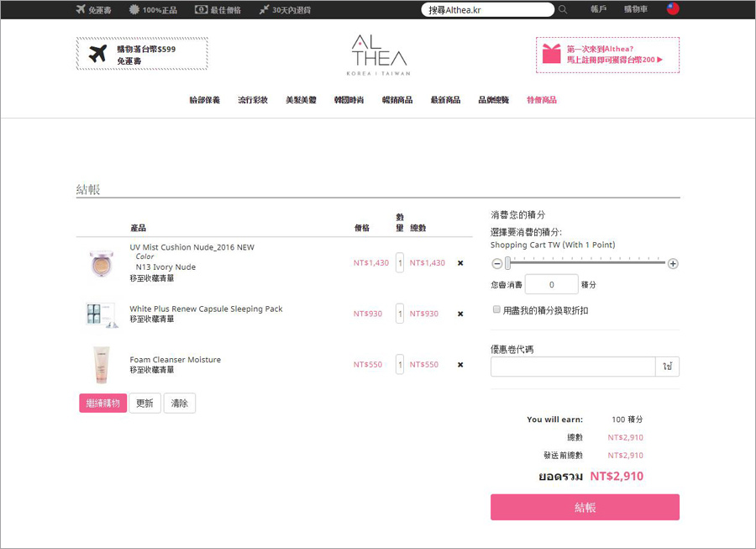Apply the coupon code button
Viewport: 756px width, 549px height.
(667, 367)
